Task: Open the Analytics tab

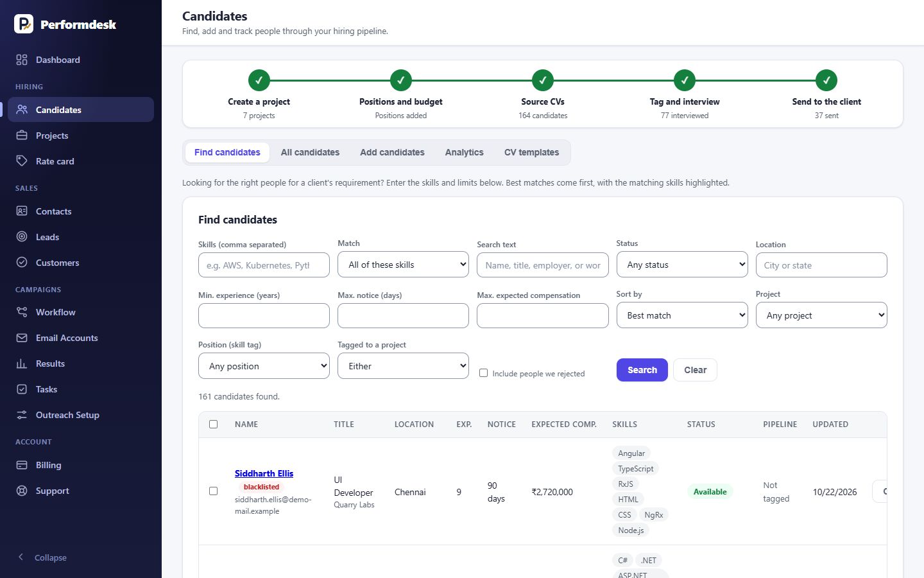Action: 464,152
